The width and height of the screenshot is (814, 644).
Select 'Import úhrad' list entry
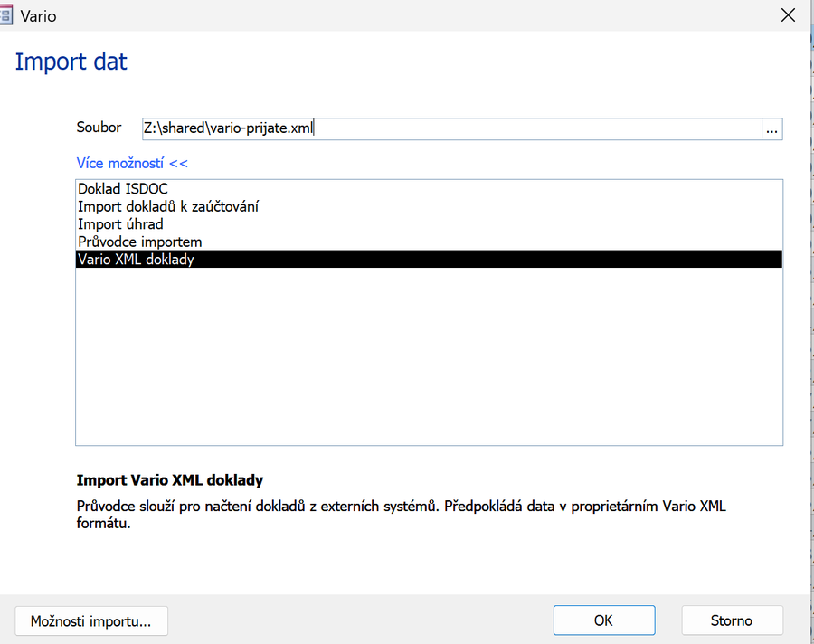429,223
